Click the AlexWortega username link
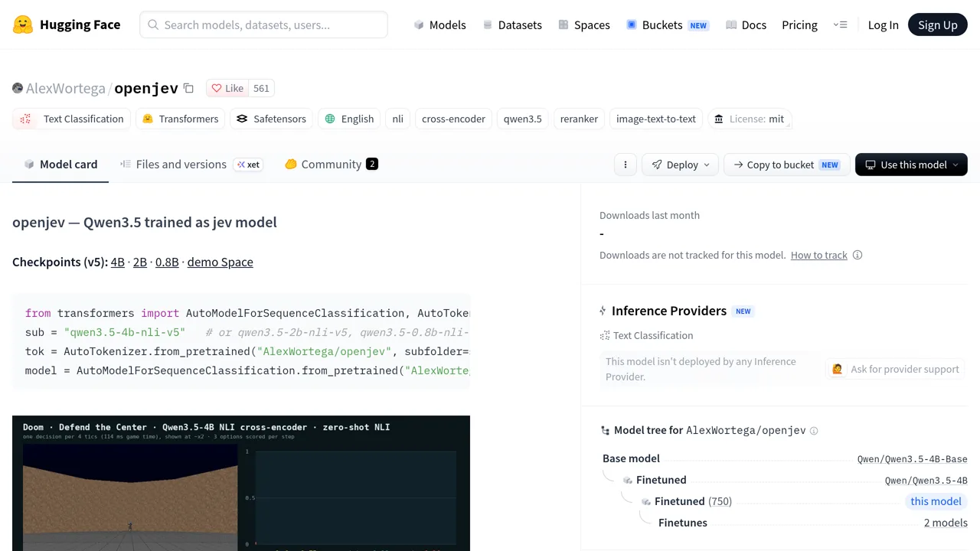 66,88
